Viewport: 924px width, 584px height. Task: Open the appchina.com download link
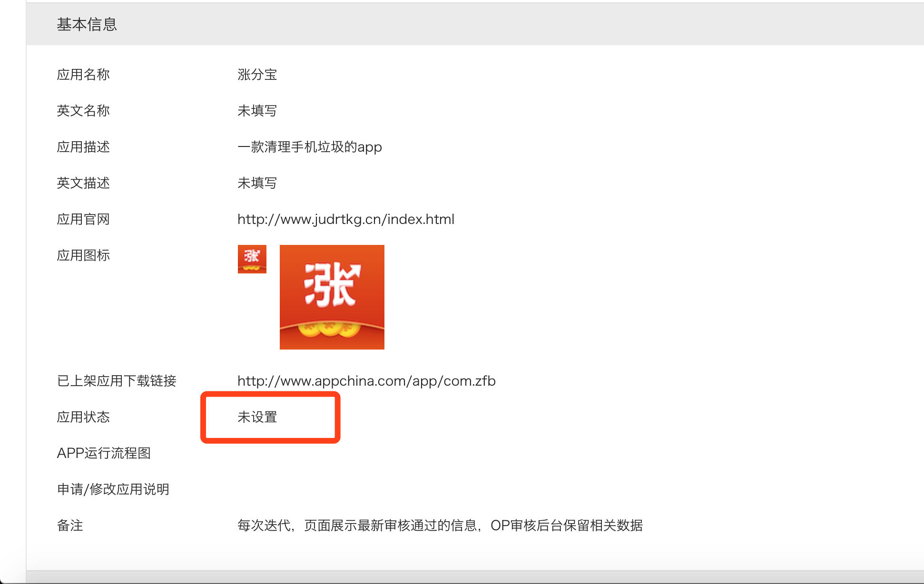[x=366, y=381]
